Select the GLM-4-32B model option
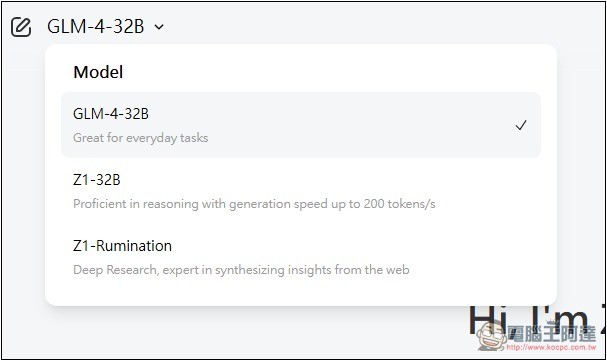This screenshot has width=607, height=361. [301, 125]
